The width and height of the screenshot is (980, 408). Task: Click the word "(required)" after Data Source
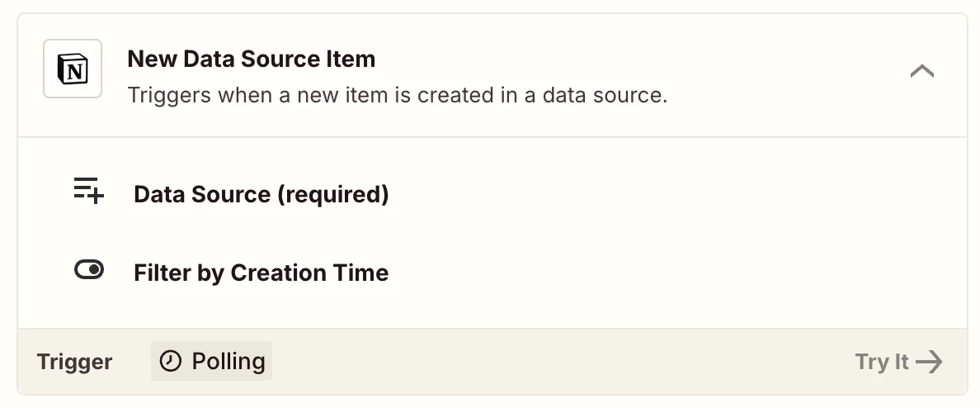tap(332, 195)
